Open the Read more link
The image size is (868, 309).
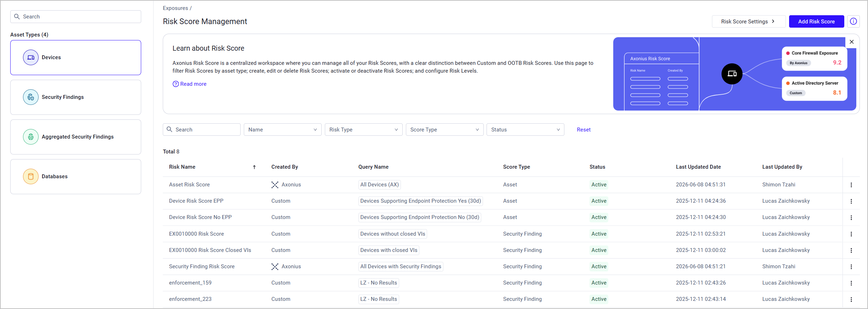click(193, 84)
